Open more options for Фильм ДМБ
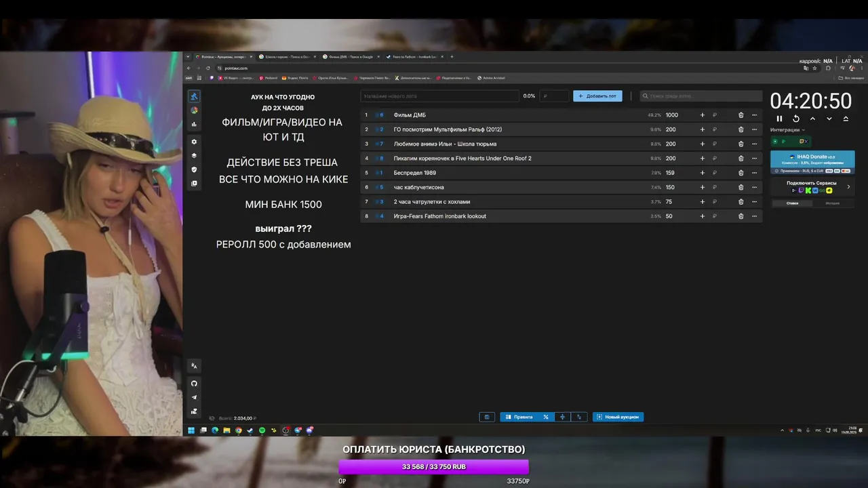This screenshot has height=488, width=868. click(754, 115)
